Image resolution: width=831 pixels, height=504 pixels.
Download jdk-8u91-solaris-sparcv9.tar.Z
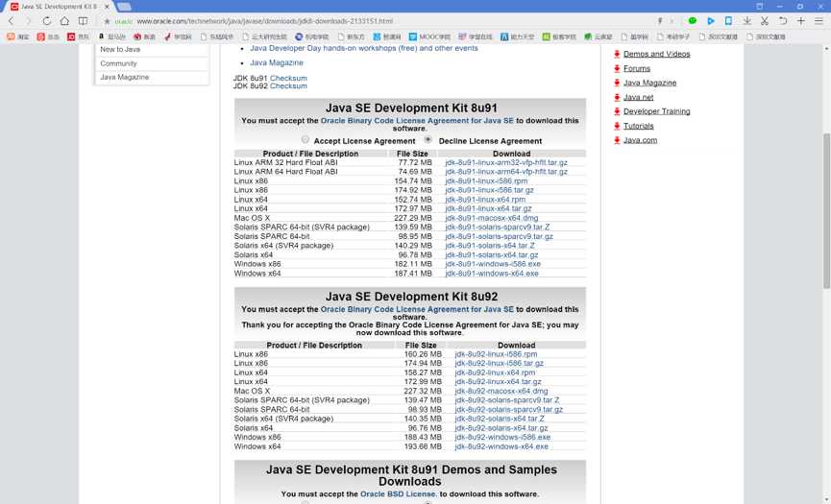point(498,228)
